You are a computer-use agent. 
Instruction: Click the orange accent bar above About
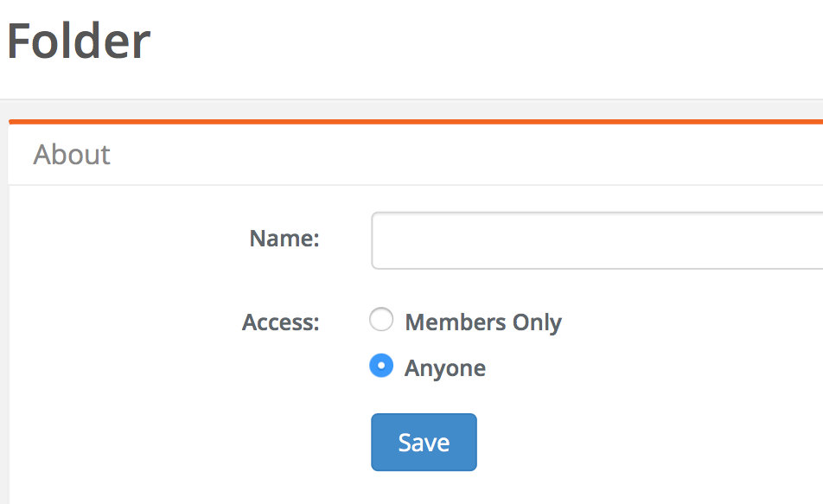click(x=415, y=122)
